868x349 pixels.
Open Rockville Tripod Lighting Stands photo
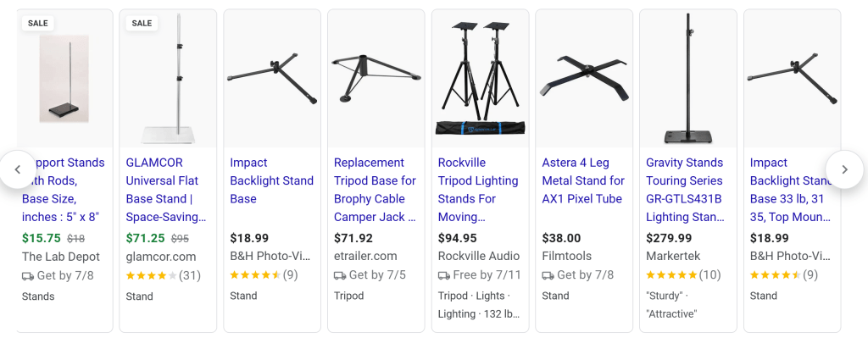(x=481, y=79)
